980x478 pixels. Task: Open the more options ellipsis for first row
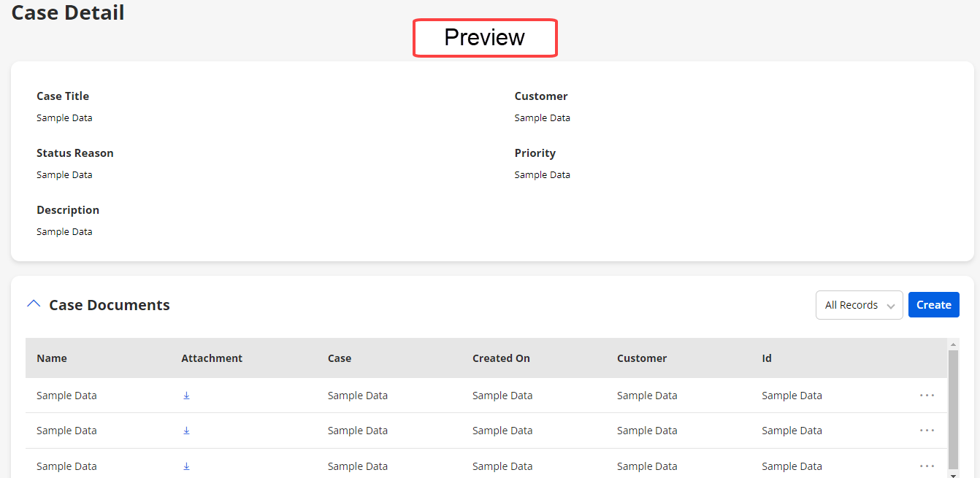point(927,396)
